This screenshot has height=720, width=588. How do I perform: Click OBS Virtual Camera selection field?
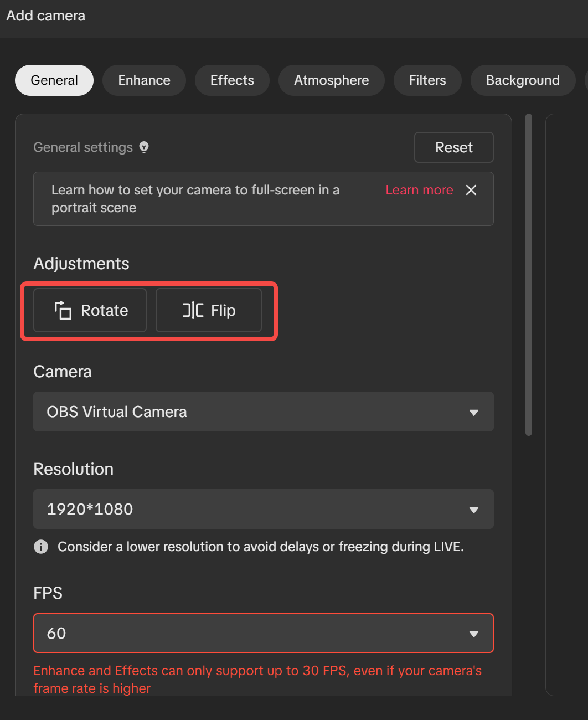[x=264, y=412]
